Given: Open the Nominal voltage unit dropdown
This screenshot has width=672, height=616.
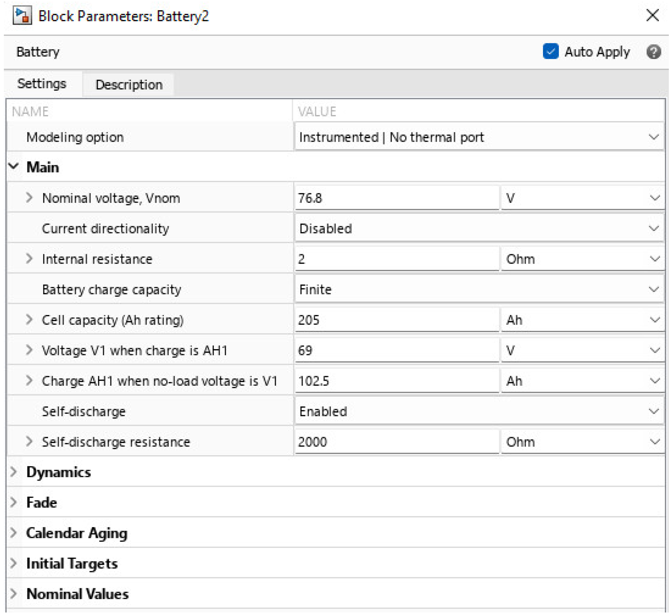Looking at the screenshot, I should tap(582, 198).
